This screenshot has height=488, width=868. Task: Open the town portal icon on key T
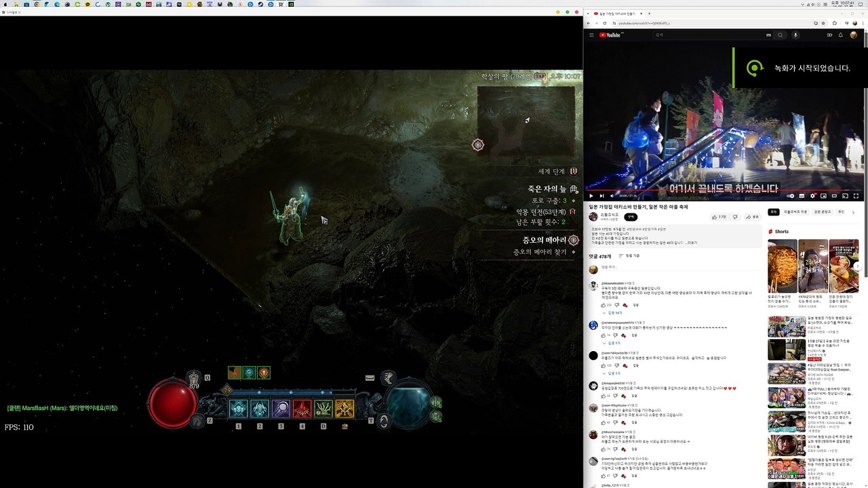(x=384, y=421)
